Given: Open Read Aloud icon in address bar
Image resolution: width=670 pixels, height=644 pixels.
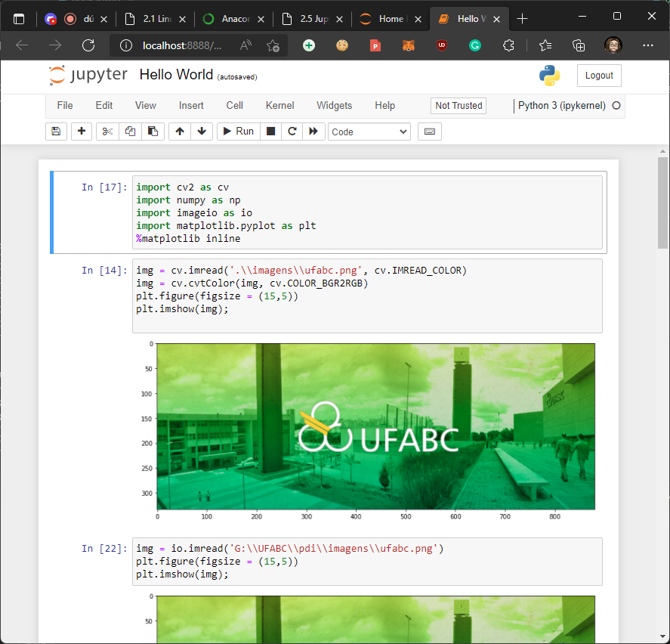Looking at the screenshot, I should point(245,45).
